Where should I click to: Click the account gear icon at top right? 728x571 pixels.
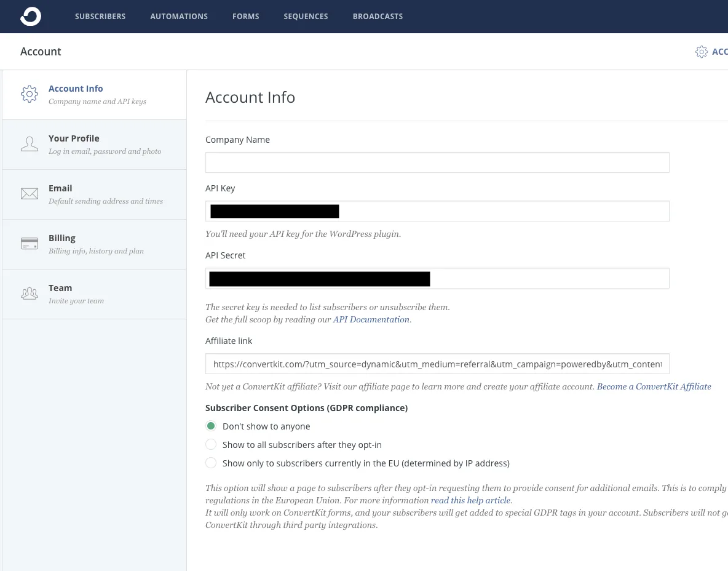[702, 52]
